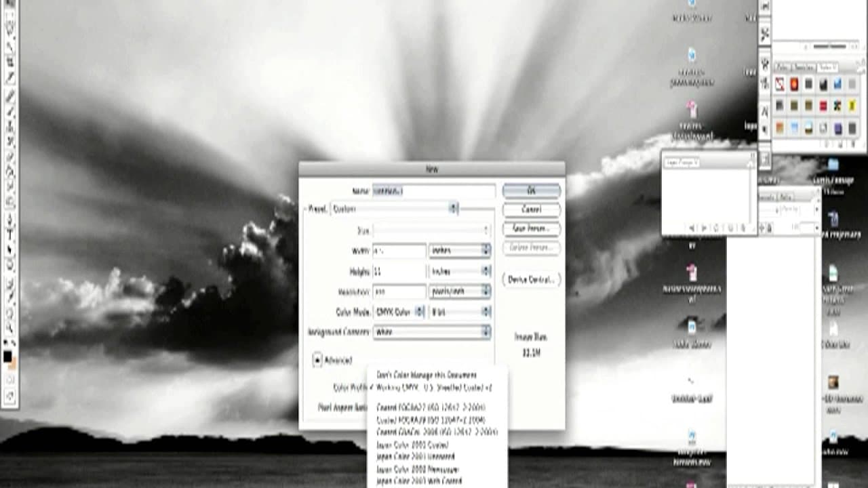The width and height of the screenshot is (868, 488).
Task: Click the Save Preset button
Action: (532, 228)
